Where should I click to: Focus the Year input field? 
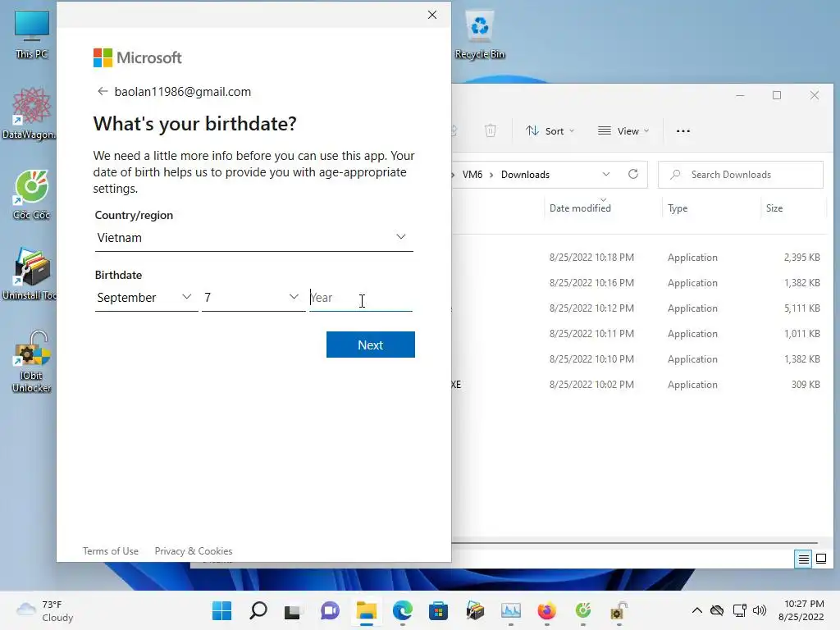pyautogui.click(x=361, y=297)
